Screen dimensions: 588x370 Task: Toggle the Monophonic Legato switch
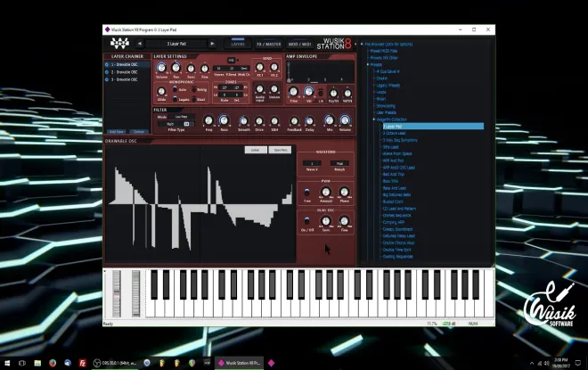(x=175, y=99)
